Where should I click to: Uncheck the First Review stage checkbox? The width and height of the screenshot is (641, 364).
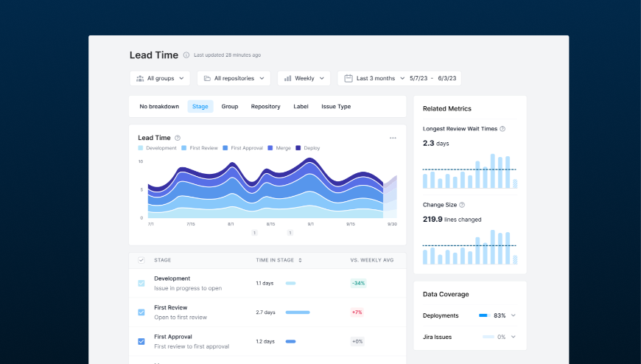141,312
